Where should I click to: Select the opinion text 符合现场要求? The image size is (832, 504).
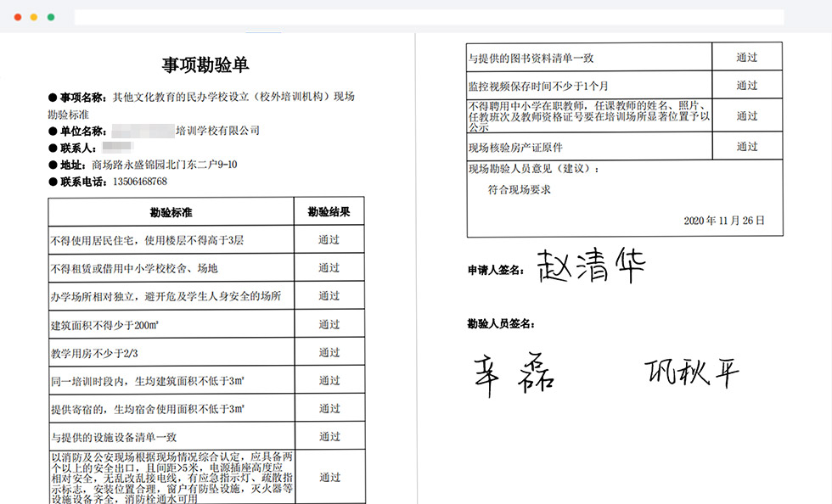pyautogui.click(x=519, y=189)
